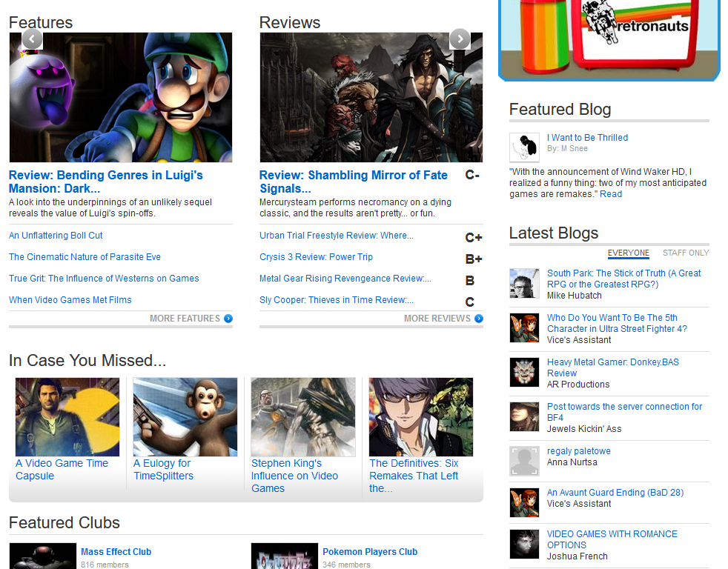Open Urban Trial Freestyle Review link
The width and height of the screenshot is (728, 569).
coord(336,236)
